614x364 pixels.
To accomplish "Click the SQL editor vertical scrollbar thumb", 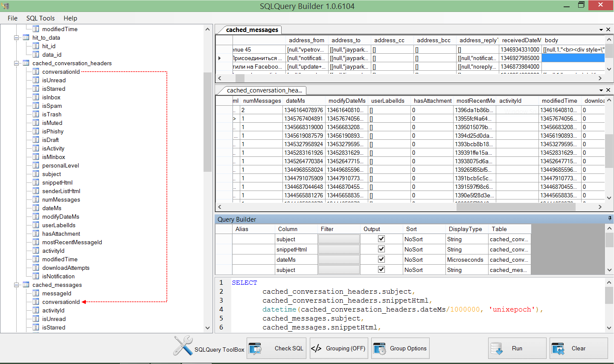I will click(609, 295).
